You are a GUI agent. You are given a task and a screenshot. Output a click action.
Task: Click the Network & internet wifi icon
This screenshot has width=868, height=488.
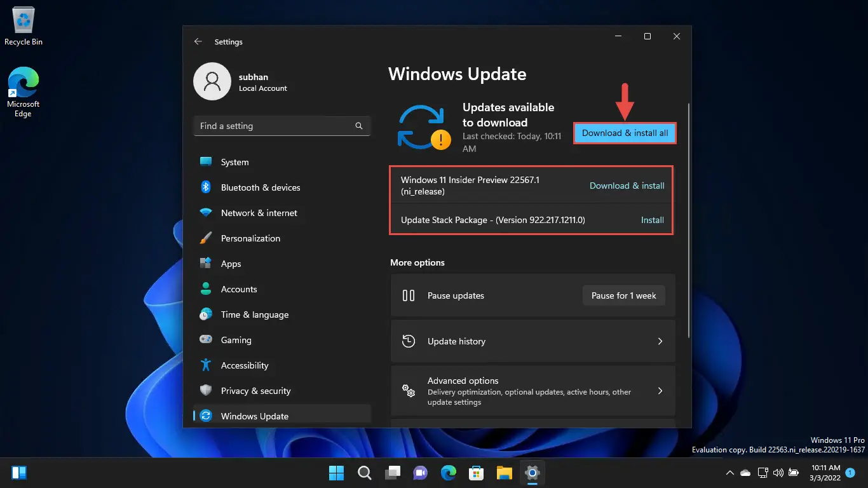tap(206, 213)
